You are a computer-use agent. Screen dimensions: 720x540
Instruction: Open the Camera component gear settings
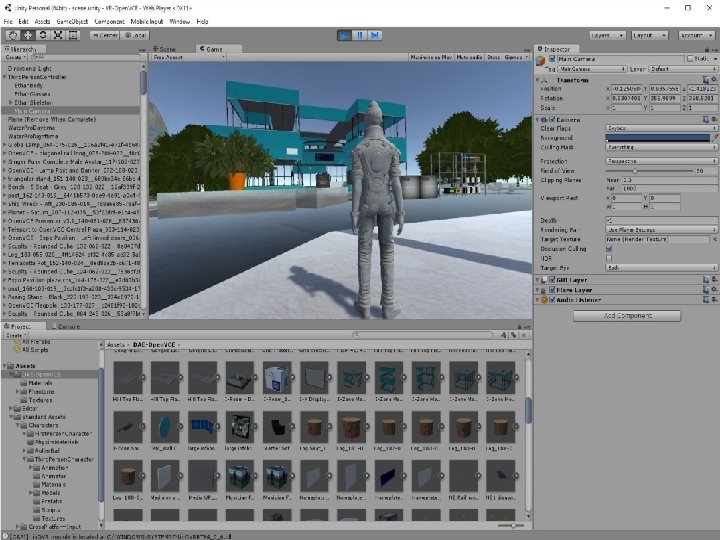(x=713, y=119)
